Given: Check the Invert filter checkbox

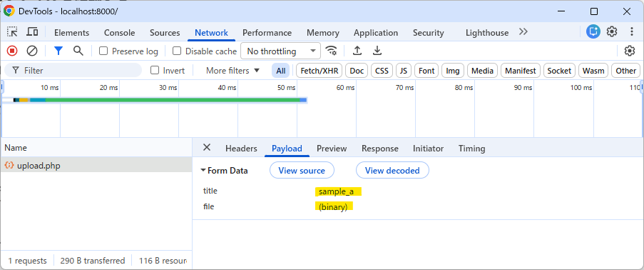Looking at the screenshot, I should (x=155, y=71).
